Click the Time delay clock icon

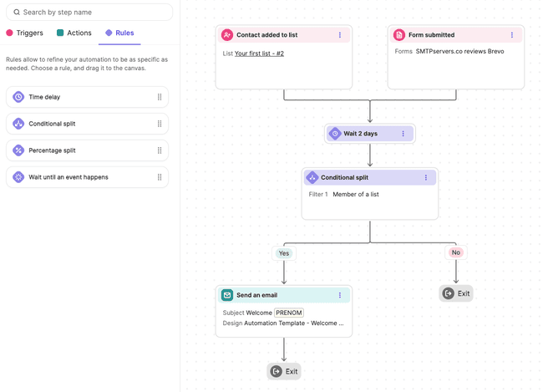click(x=18, y=97)
